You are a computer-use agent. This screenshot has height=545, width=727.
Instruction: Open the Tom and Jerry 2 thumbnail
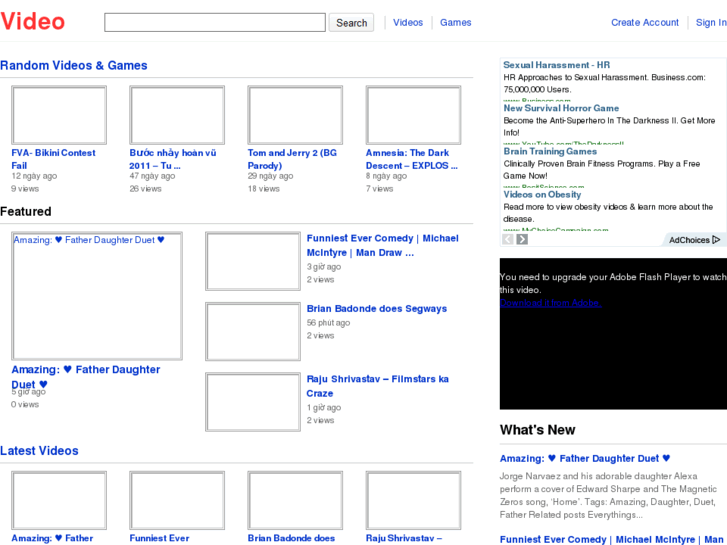(x=295, y=115)
